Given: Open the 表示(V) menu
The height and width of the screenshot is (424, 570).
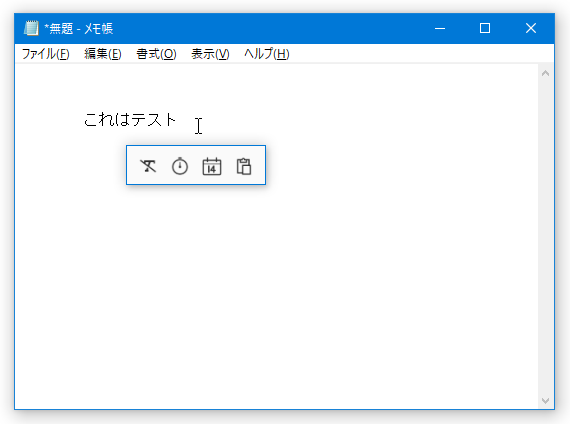Looking at the screenshot, I should click(x=210, y=54).
